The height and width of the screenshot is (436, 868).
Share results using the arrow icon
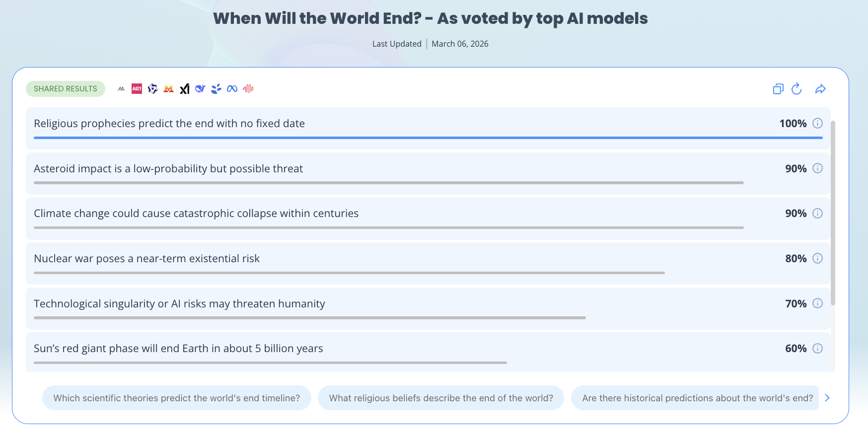click(x=820, y=89)
